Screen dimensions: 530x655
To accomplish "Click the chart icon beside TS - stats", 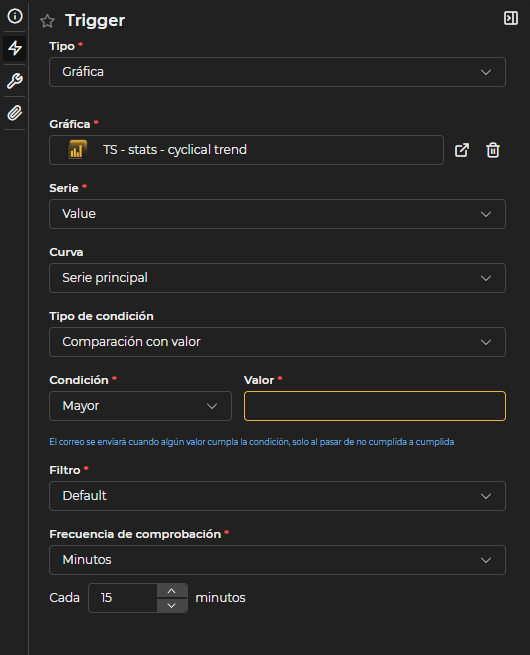I will click(x=77, y=150).
